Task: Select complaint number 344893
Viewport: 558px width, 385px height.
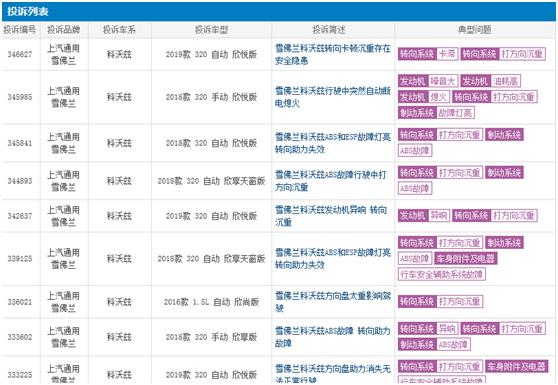Action: 20,181
